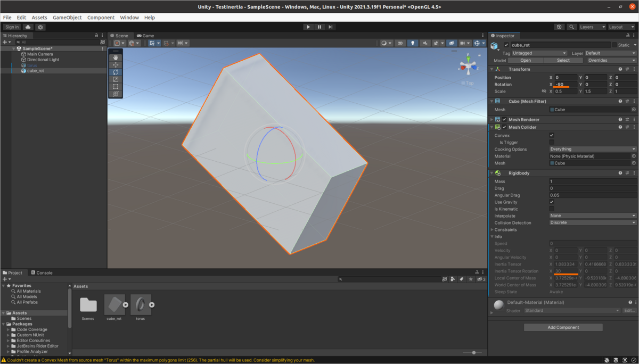Toggle scene lighting bulb icon
This screenshot has width=639, height=364.
[x=413, y=43]
